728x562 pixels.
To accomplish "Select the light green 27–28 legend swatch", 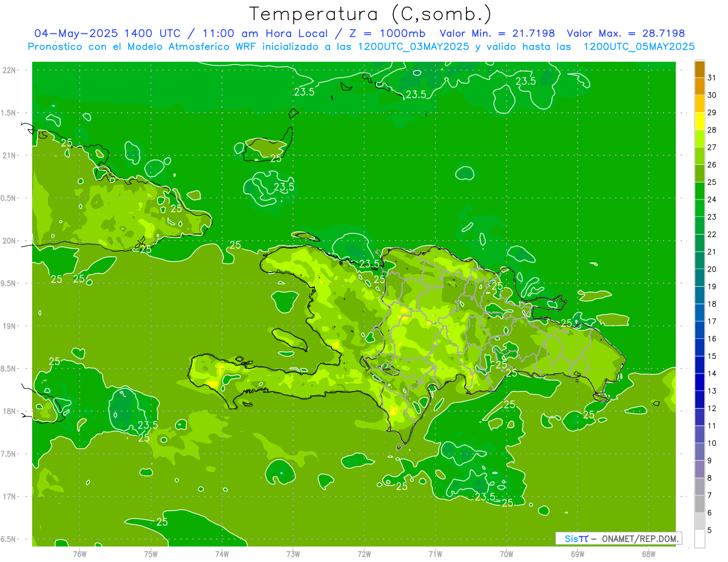I will (x=699, y=139).
